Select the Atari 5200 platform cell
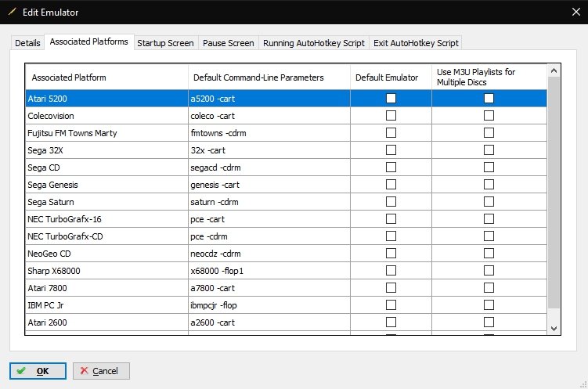The image size is (588, 389). [107, 99]
